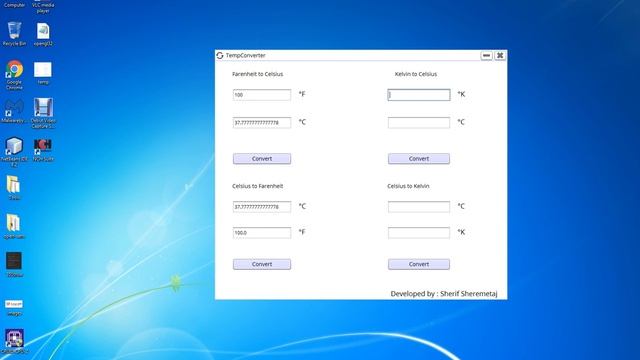Click Convert under Celsius to Farenheit
The width and height of the screenshot is (640, 360).
[262, 264]
